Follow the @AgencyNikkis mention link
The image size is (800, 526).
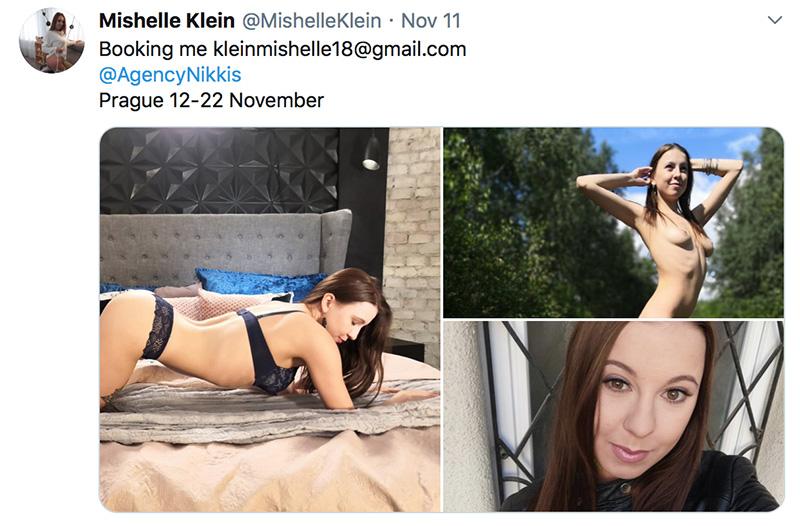click(x=170, y=74)
